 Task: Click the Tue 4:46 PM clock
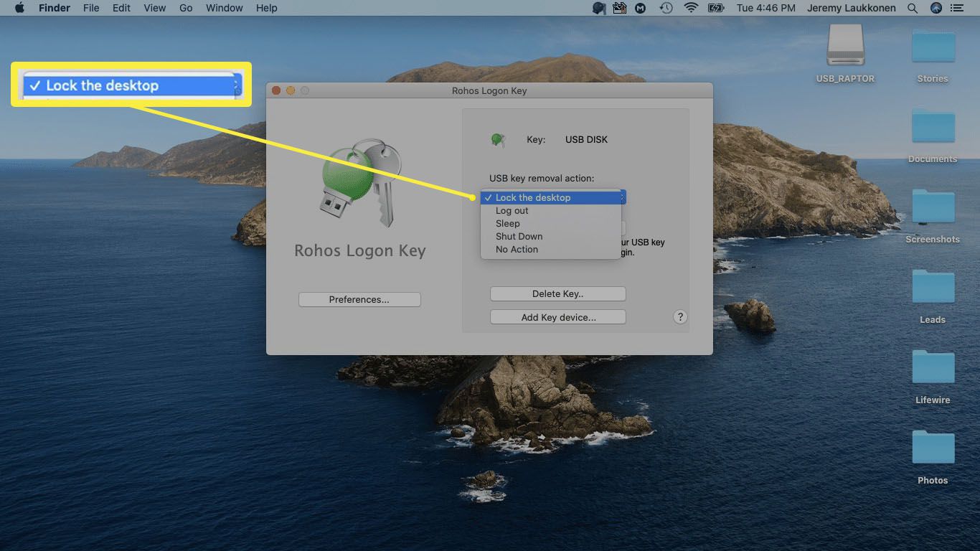(765, 8)
